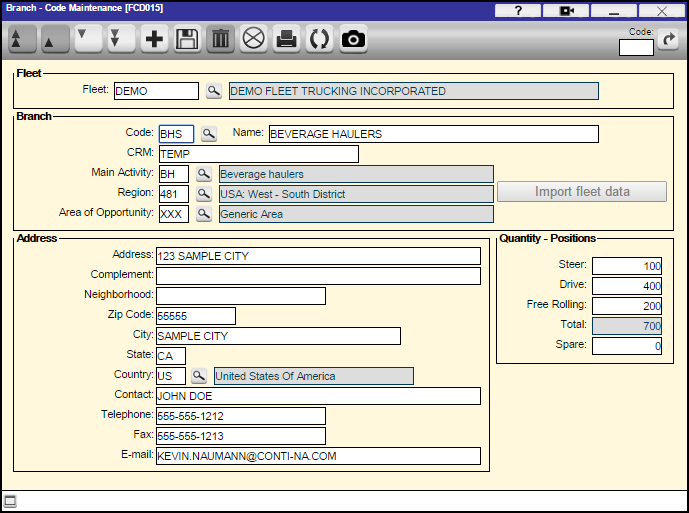Select the E-mail input field
Image resolution: width=689 pixels, height=513 pixels.
pos(317,456)
